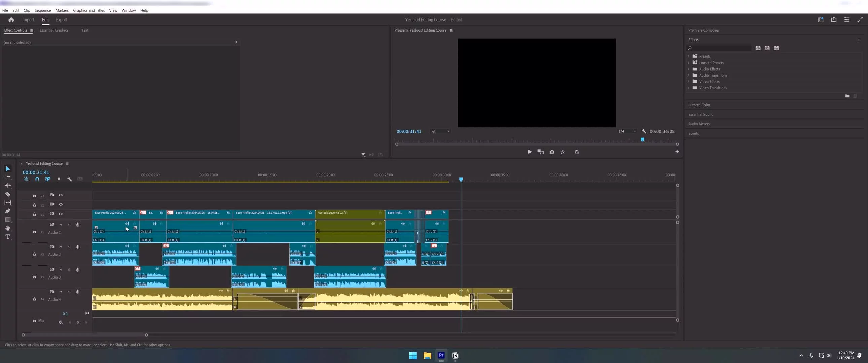Viewport: 868px width, 363px height.
Task: Open the Premiere Composer panel
Action: point(703,30)
